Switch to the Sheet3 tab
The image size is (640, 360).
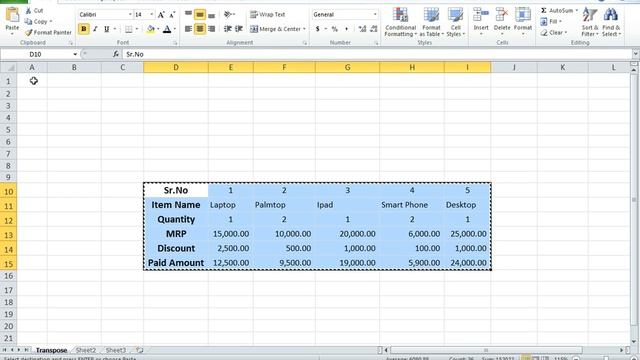point(116,350)
